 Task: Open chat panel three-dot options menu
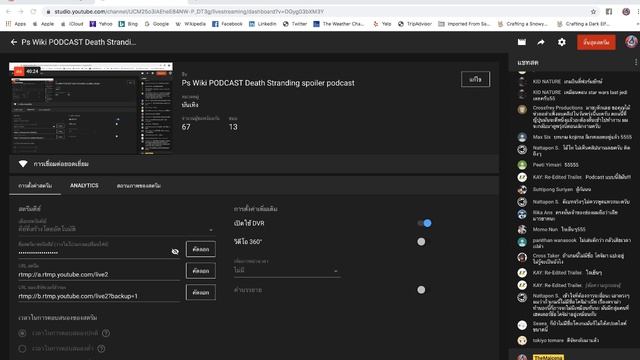pos(636,62)
